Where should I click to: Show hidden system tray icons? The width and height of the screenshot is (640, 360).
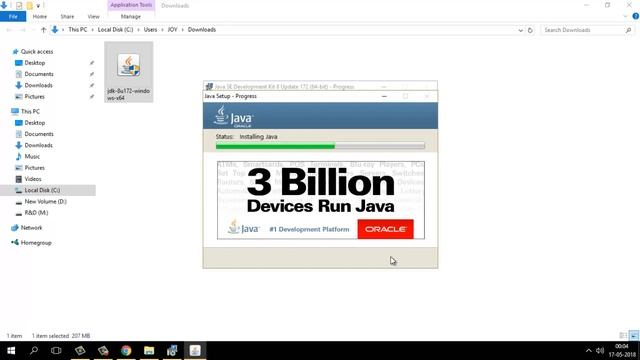(x=589, y=351)
